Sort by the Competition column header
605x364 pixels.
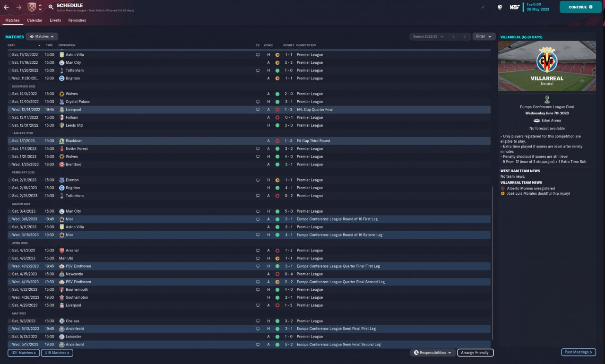(x=306, y=45)
